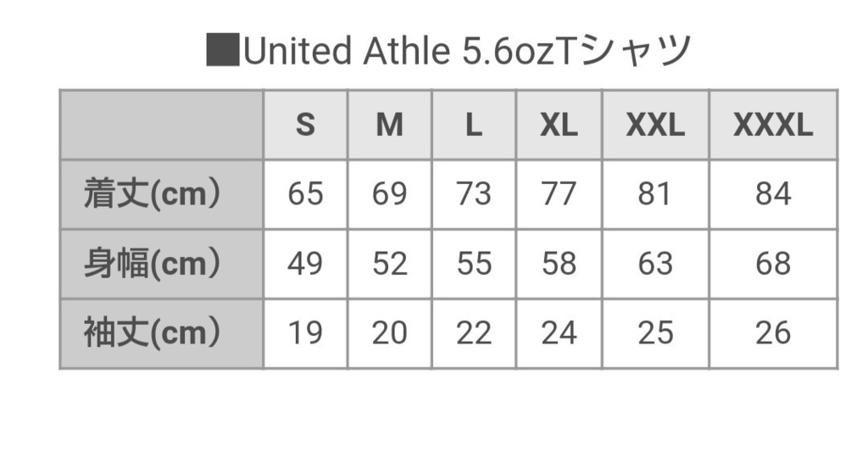The image size is (868, 458).
Task: Click the 袖丈 value 24 for XL
Action: [x=559, y=332]
